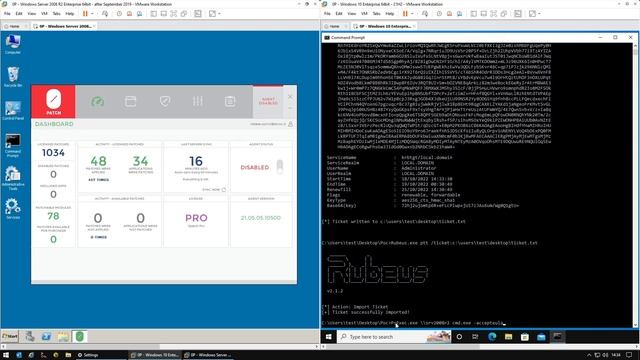640x360 pixels.
Task: Open File Explorer on Windows 10 VM taskbar
Action: point(508,337)
